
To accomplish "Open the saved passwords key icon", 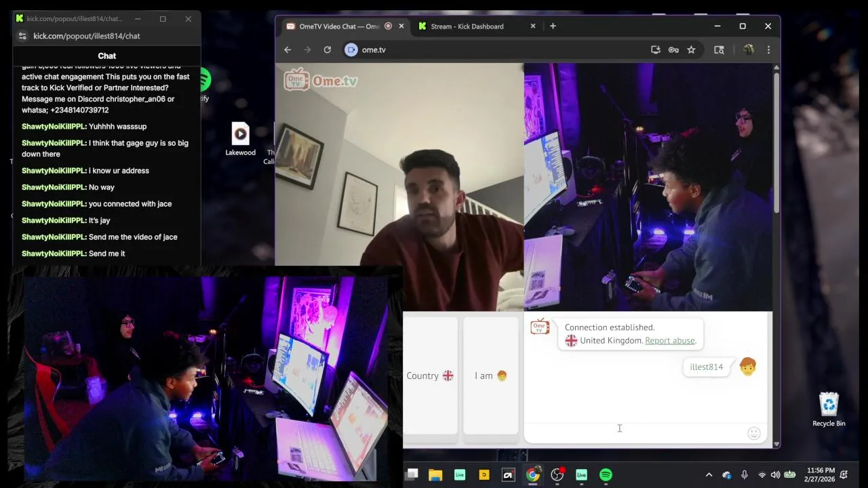I will coord(673,49).
